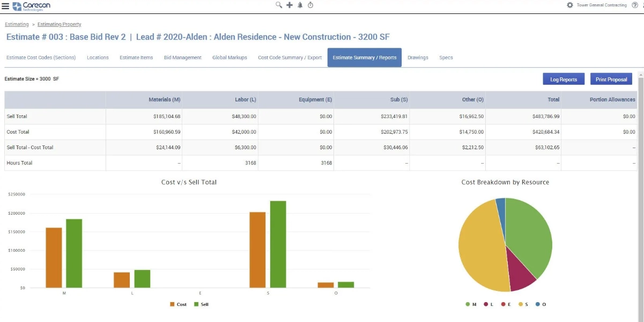644x322 pixels.
Task: Open notifications via the bell icon
Action: [300, 5]
